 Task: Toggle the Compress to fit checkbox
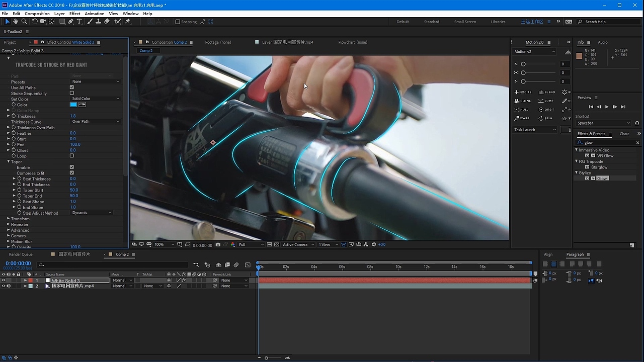[x=72, y=173]
